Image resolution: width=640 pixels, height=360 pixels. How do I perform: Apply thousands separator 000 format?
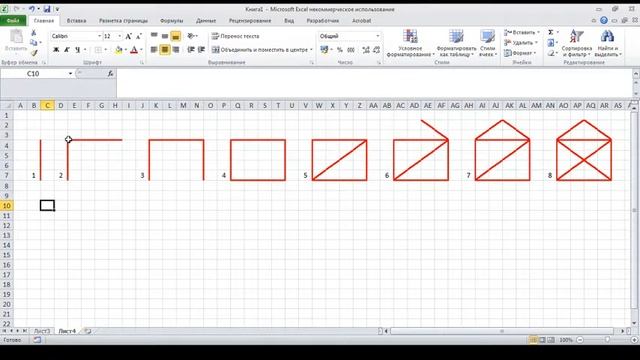(351, 50)
